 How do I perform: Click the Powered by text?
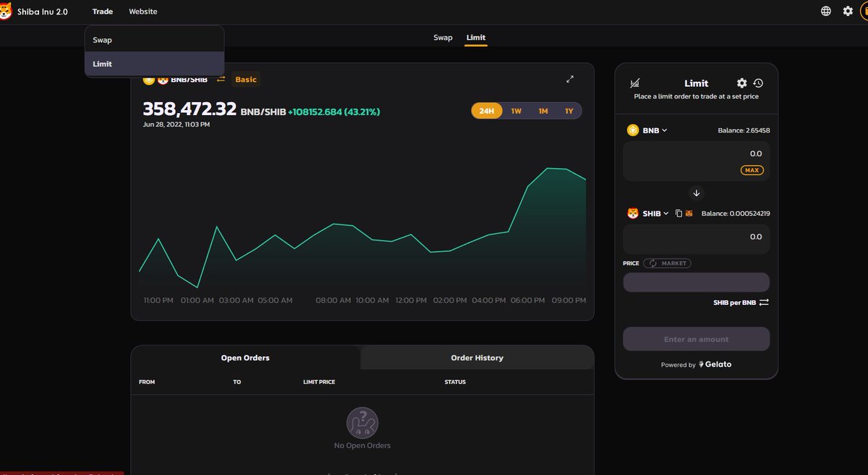(x=678, y=365)
